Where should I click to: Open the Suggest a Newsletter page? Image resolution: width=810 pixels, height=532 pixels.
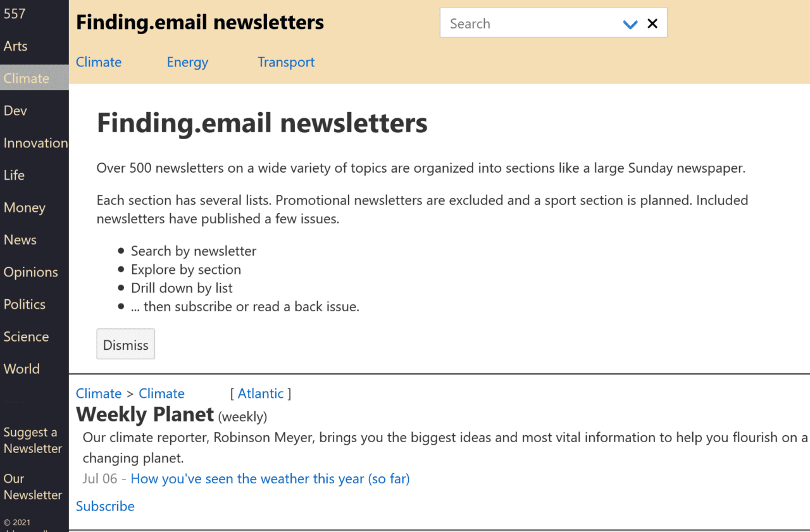32,440
